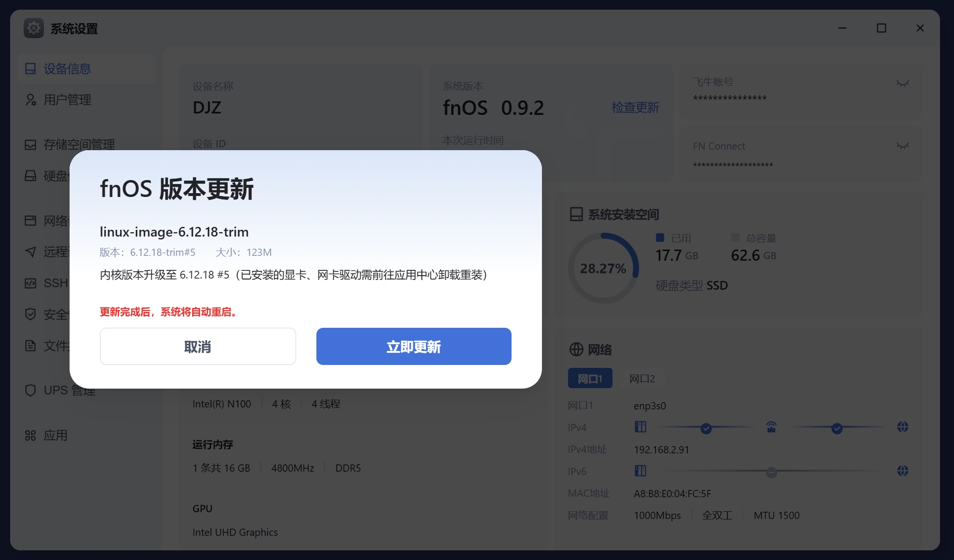This screenshot has width=954, height=560.
Task: Click the 17.7 GB used value
Action: pyautogui.click(x=677, y=255)
